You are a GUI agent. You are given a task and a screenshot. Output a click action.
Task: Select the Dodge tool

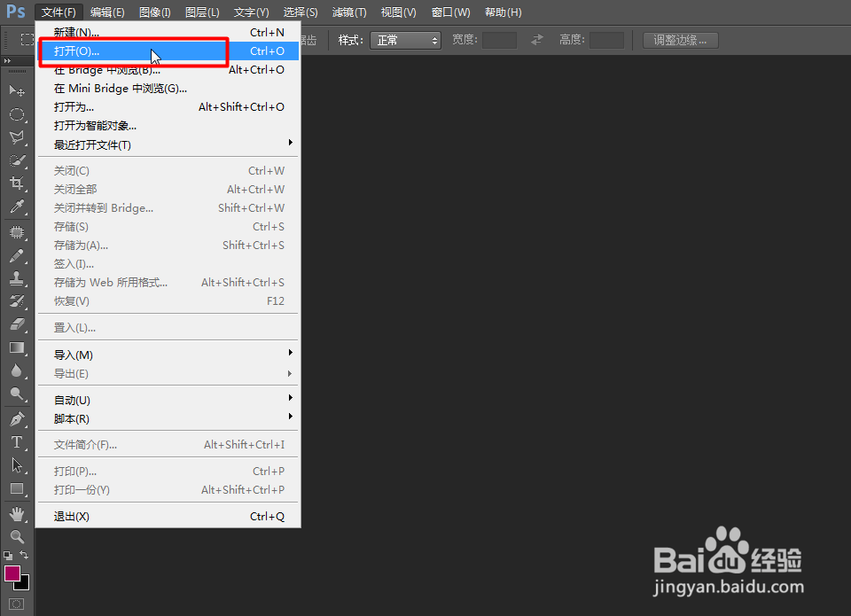coord(17,394)
